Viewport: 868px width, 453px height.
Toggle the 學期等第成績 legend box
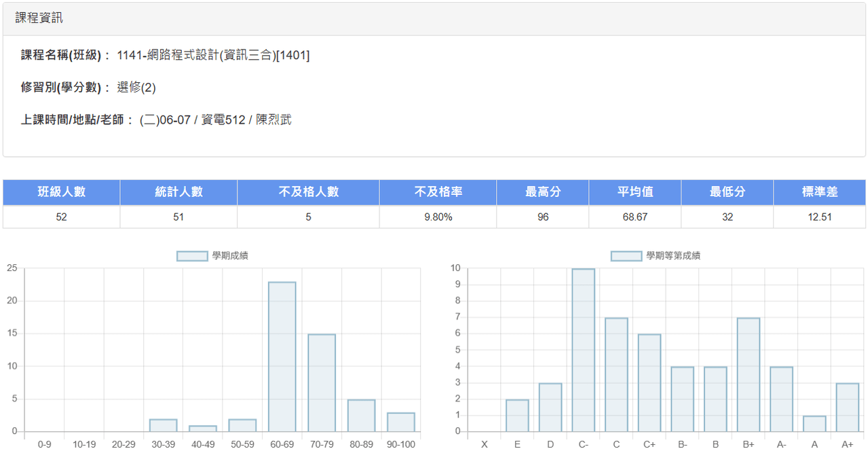point(627,256)
